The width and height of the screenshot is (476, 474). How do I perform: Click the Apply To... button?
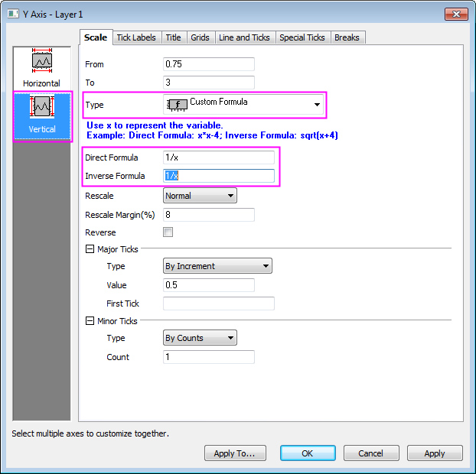(234, 453)
